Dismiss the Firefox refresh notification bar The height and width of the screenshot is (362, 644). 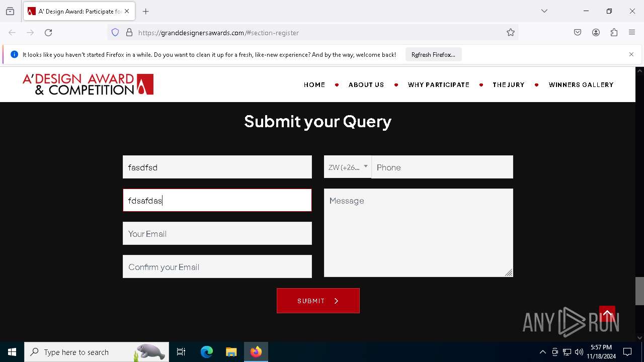pyautogui.click(x=631, y=54)
